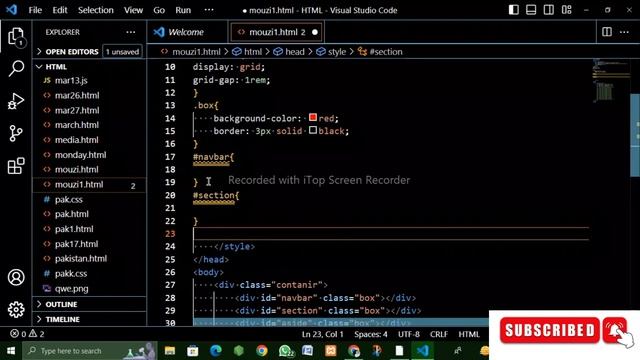
Task: Show more menus ellipsis in menu bar
Action: pos(209,10)
